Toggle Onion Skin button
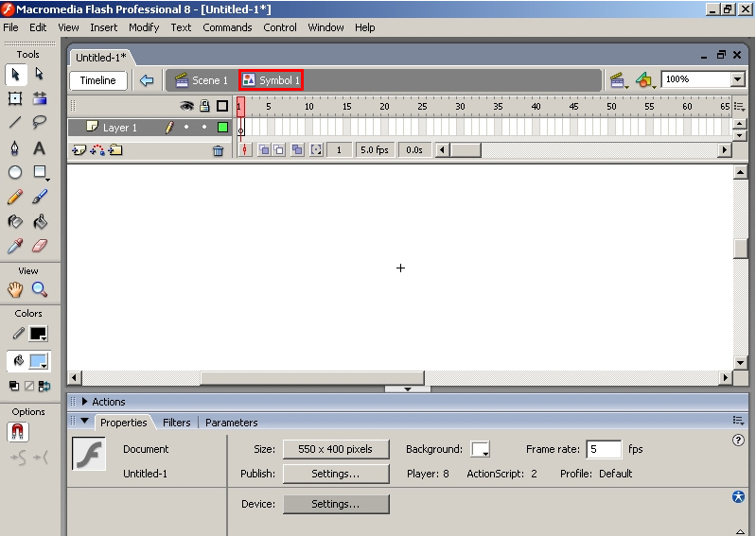 point(264,150)
